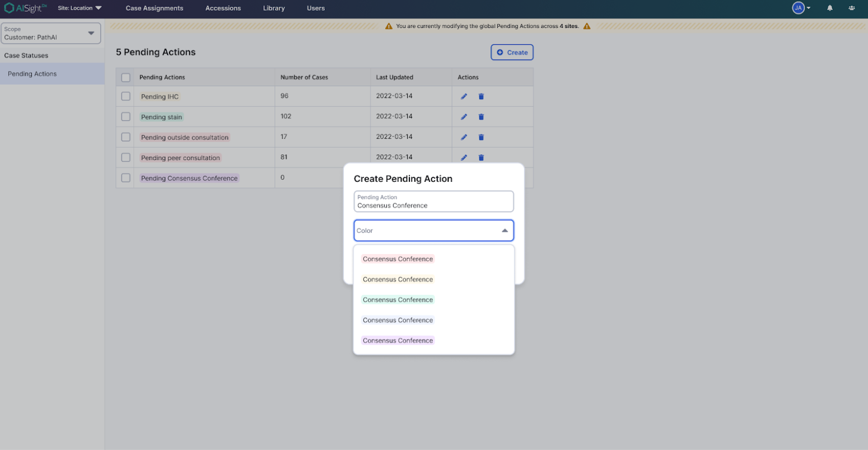The image size is (868, 450).
Task: Choose the yellow Consensus Conference color
Action: click(x=398, y=279)
